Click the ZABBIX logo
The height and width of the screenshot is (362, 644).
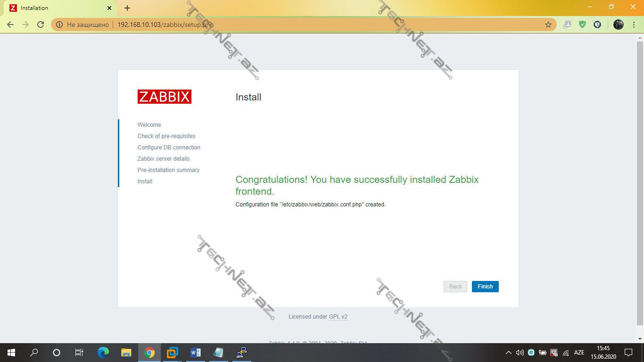click(165, 97)
